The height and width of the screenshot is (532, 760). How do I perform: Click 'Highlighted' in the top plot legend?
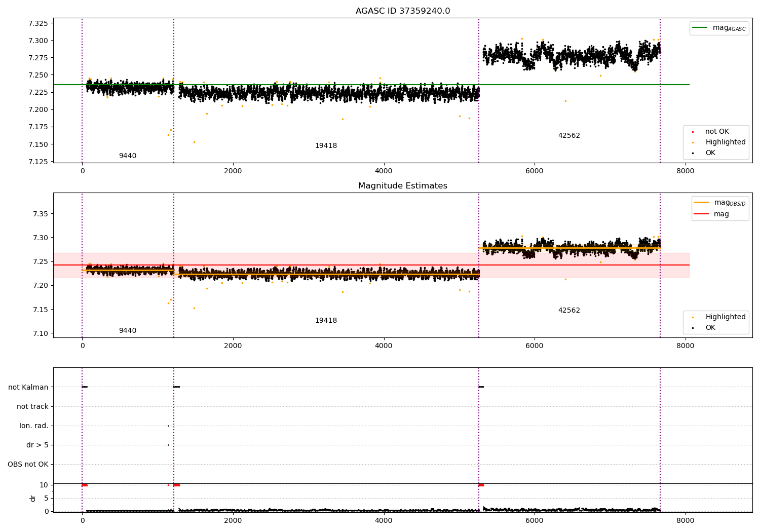click(x=719, y=142)
